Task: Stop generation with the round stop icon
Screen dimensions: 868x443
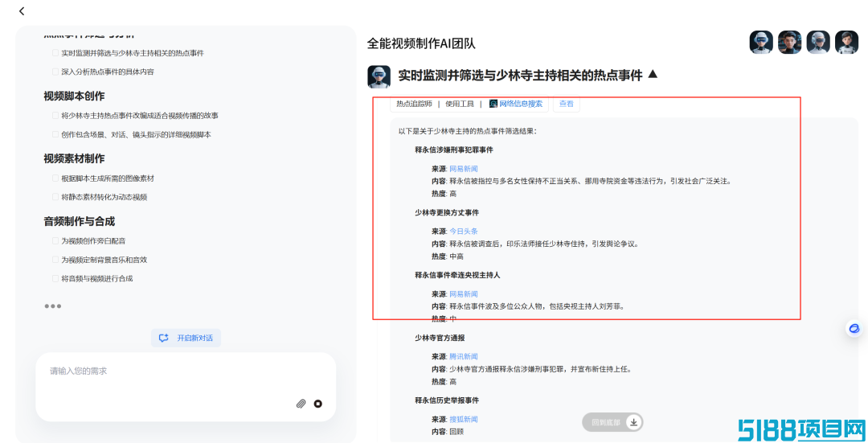Action: click(317, 404)
